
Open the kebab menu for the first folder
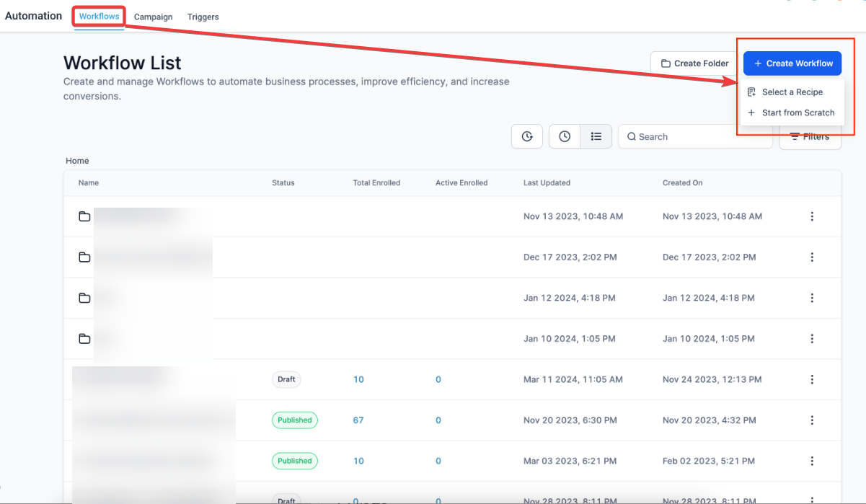(x=812, y=216)
